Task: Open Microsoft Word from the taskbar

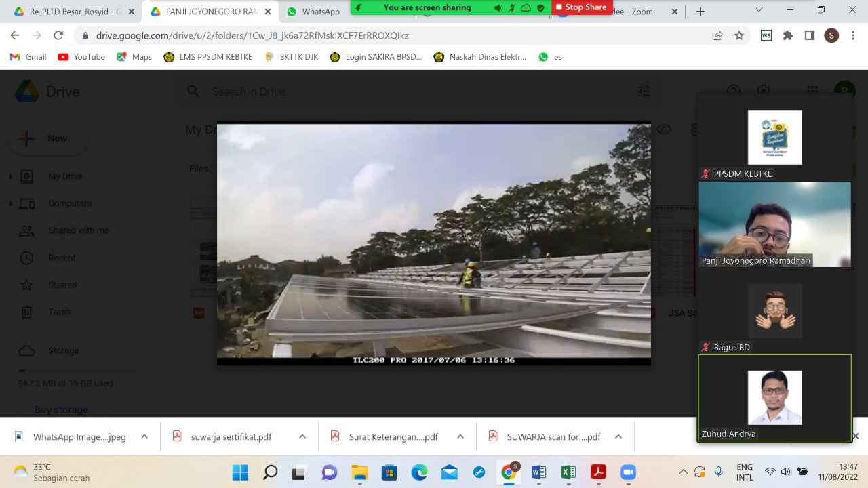Action: pyautogui.click(x=538, y=472)
